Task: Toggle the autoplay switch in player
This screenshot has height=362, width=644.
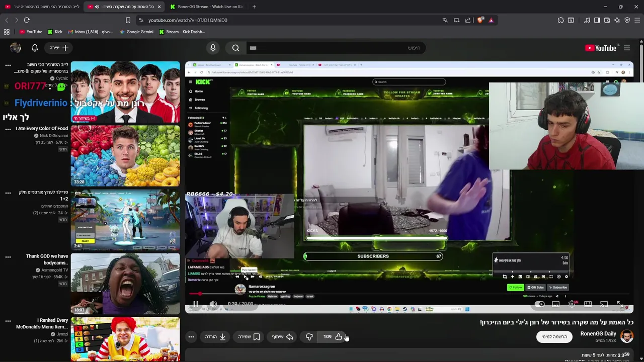Action: 539,304
